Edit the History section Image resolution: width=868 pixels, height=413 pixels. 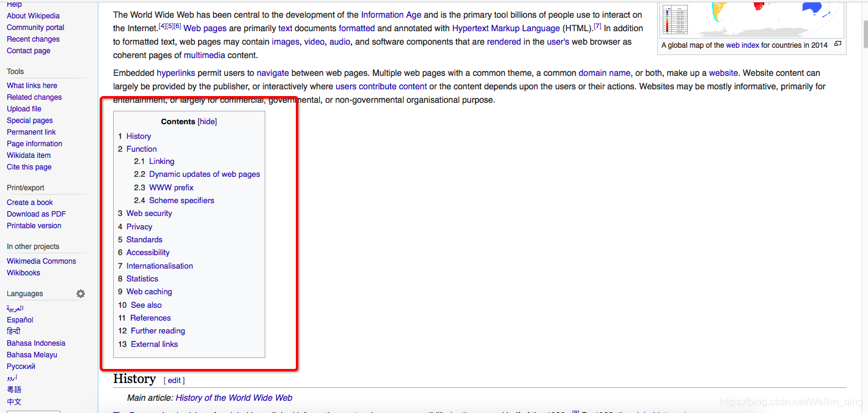click(174, 381)
